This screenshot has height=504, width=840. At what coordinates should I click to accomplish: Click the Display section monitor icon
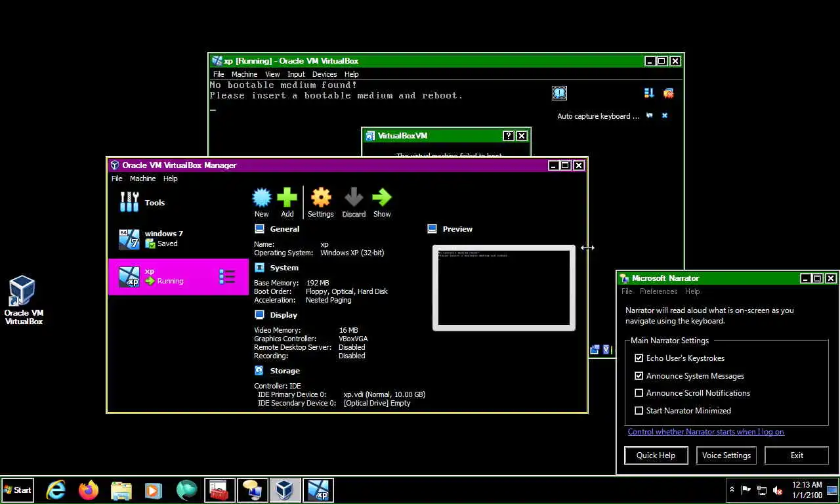pos(259,315)
